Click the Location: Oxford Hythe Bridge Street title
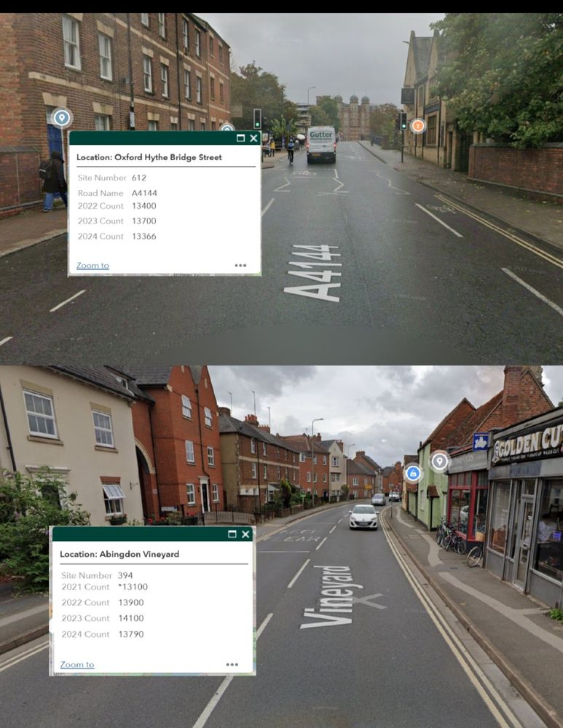563x728 pixels. pos(149,157)
